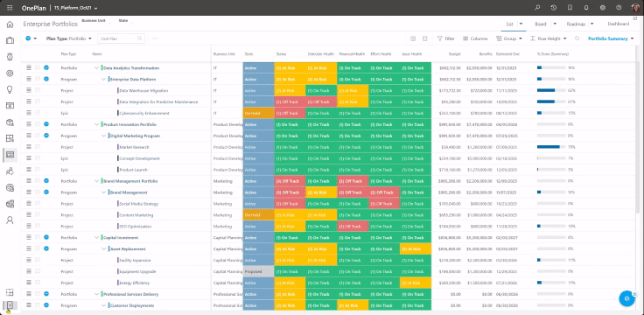Toggle blue circle on Data Analytics Transformation row

point(46,67)
